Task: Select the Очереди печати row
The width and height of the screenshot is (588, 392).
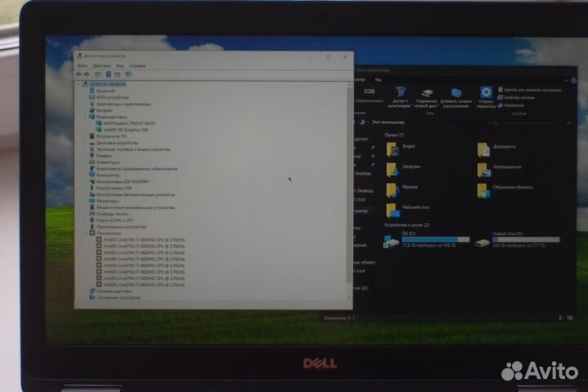Action: pyautogui.click(x=112, y=213)
